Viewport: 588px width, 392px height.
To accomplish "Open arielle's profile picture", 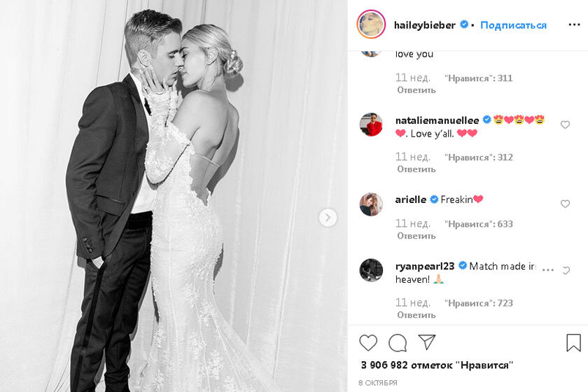I will pyautogui.click(x=371, y=204).
